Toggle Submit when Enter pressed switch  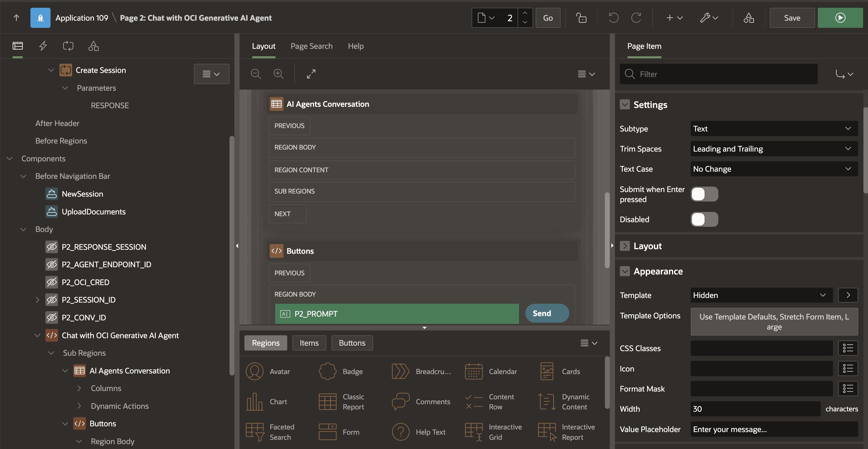[704, 194]
